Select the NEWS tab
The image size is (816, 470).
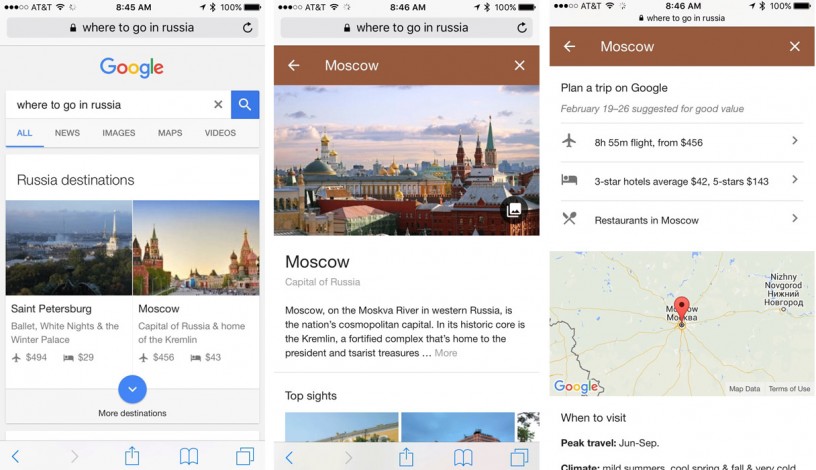click(x=67, y=133)
